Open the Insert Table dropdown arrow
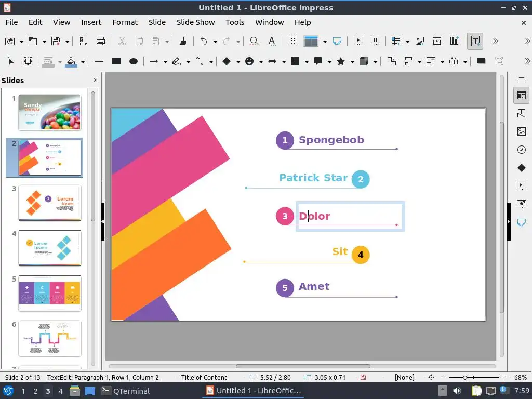532x399 pixels. [407, 42]
